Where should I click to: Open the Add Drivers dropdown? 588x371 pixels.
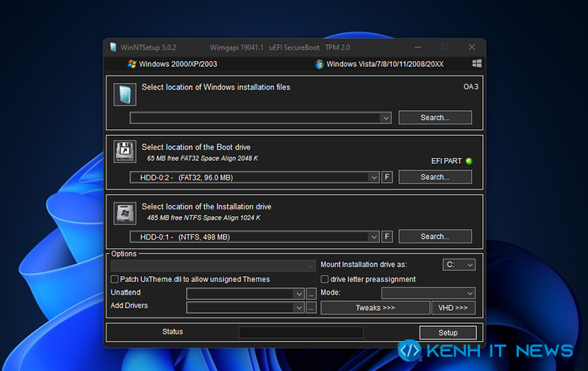click(x=245, y=308)
